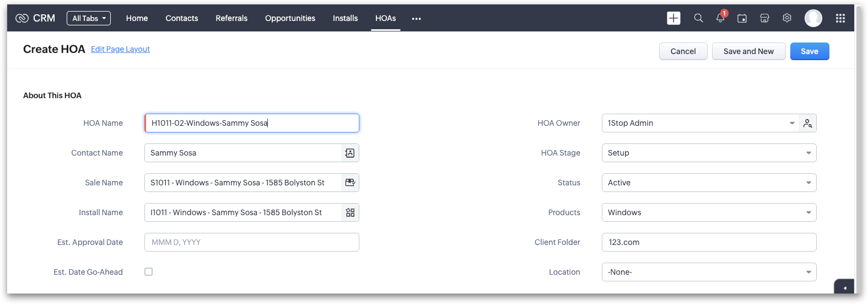Switch to the Opportunities tab
868x304 pixels.
[x=290, y=18]
